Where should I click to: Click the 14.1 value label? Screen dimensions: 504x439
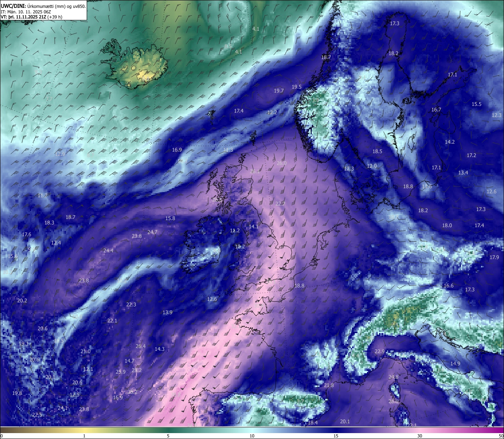[254, 226]
